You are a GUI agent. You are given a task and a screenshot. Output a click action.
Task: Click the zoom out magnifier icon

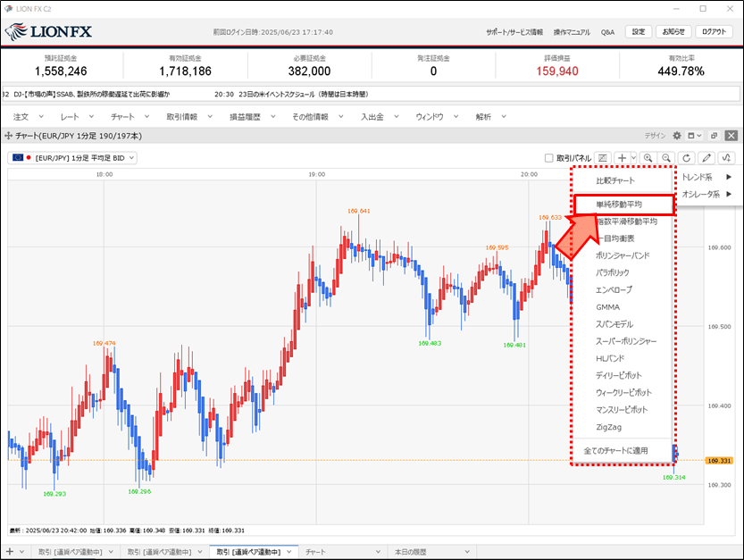[x=665, y=158]
